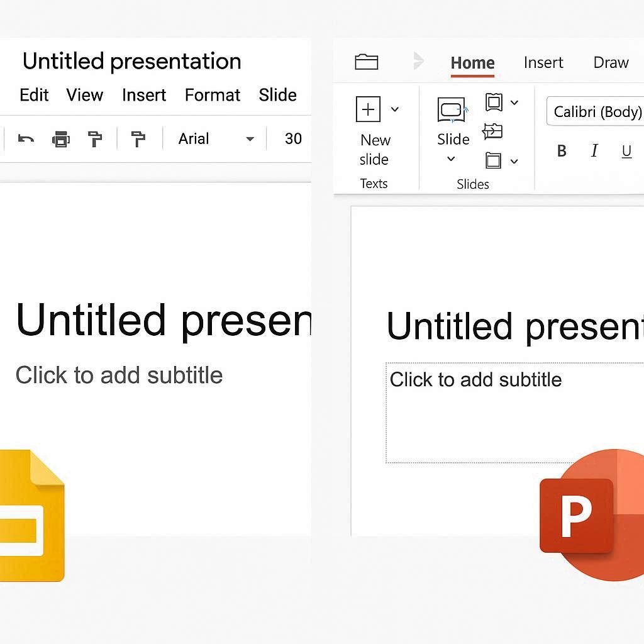Open the Format menu in Google Slides
Image resolution: width=644 pixels, height=644 pixels.
(213, 95)
